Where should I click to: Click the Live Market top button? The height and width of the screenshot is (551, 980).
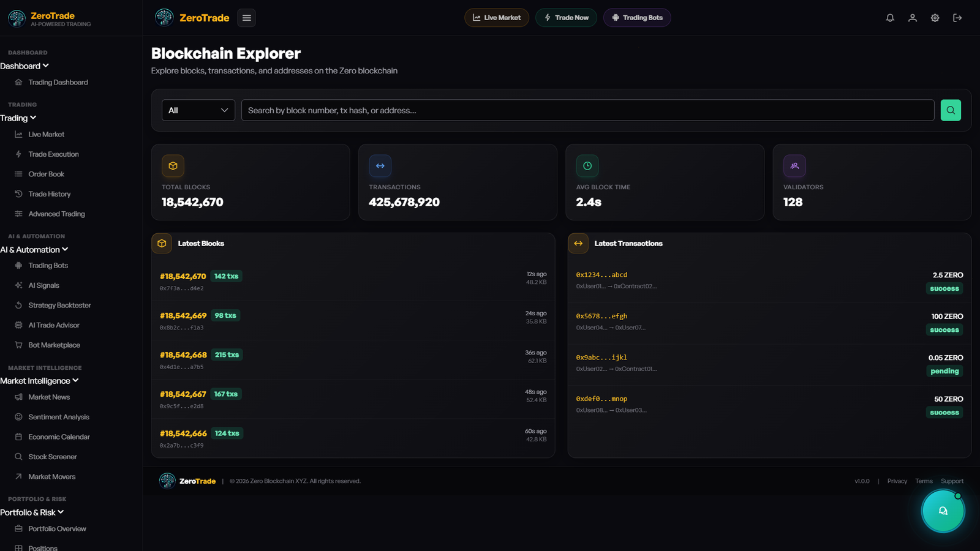[497, 18]
